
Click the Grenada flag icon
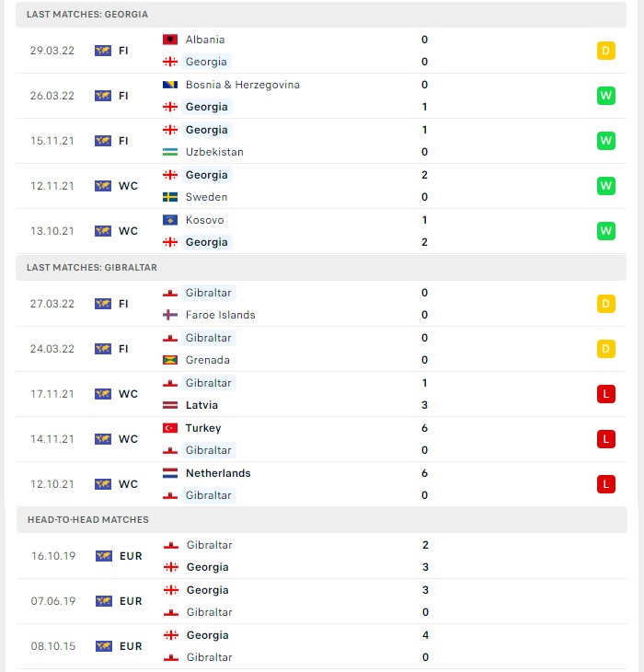click(170, 360)
